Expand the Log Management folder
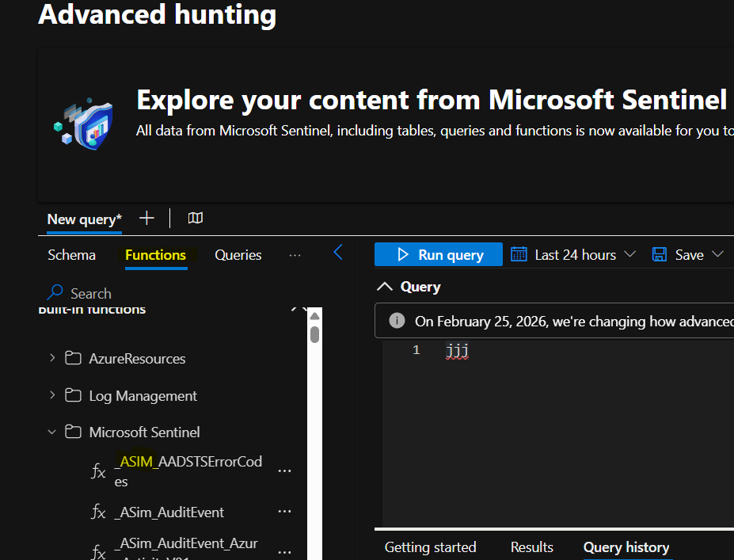734x560 pixels. coord(52,395)
